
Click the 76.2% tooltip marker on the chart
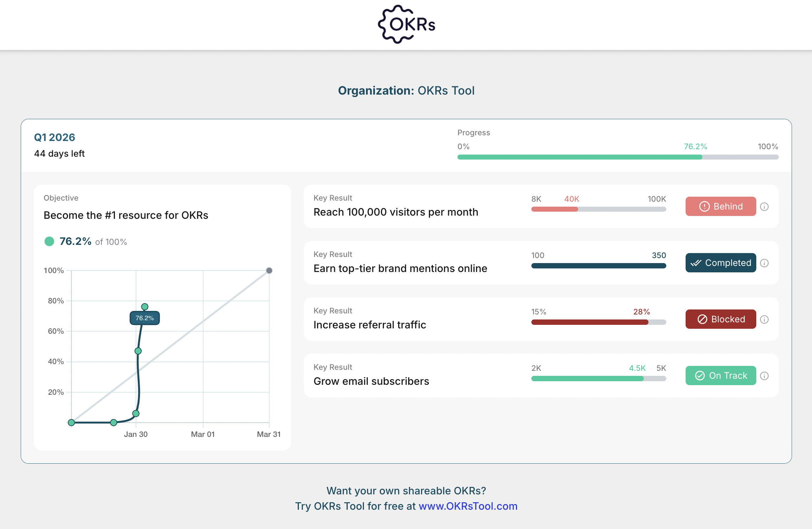click(x=145, y=318)
